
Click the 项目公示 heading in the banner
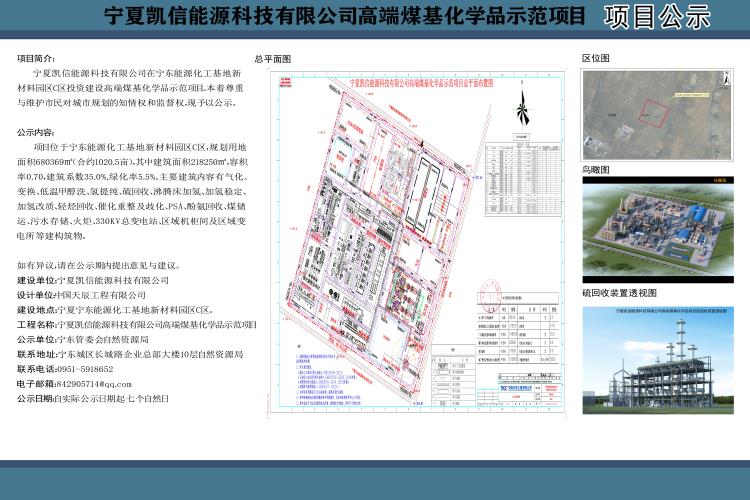click(x=658, y=17)
